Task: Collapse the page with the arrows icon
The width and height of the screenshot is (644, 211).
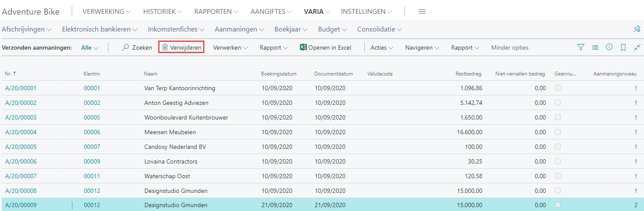Action: point(637,47)
